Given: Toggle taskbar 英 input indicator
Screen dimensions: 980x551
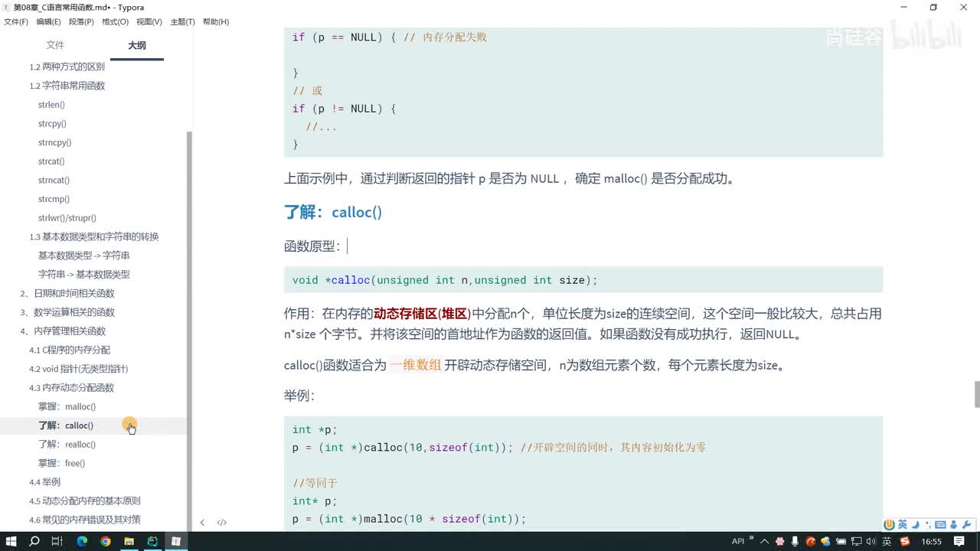Looking at the screenshot, I should pos(887,541).
